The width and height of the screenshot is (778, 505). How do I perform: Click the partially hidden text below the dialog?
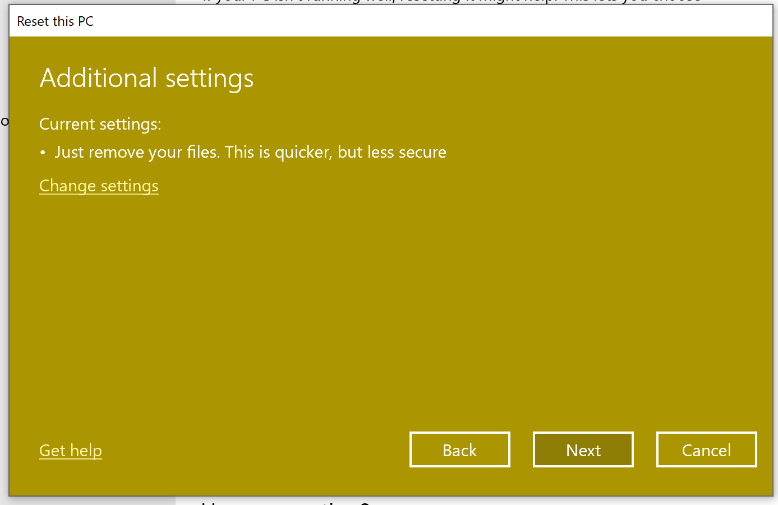(290, 501)
